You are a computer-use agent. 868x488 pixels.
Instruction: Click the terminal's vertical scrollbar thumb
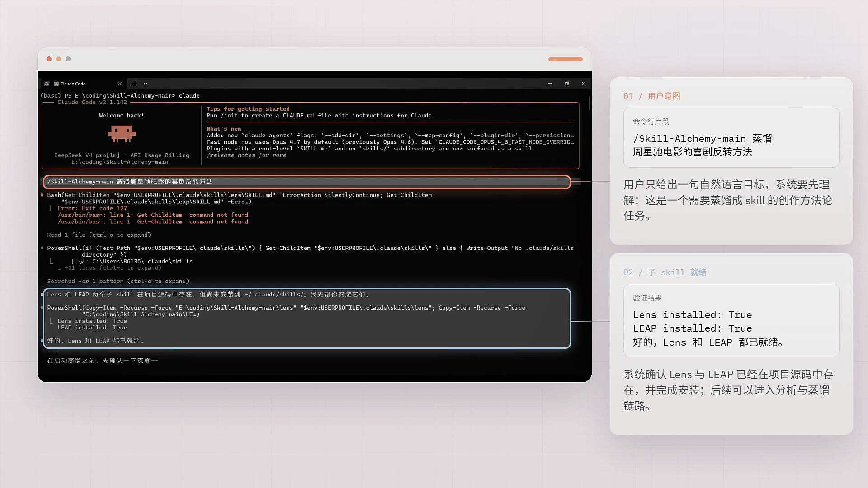590,103
